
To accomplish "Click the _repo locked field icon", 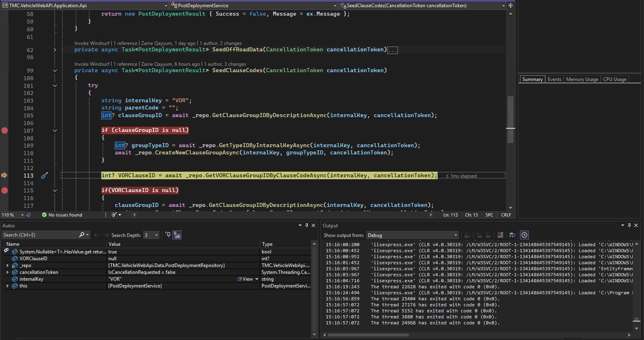I will click(15, 265).
